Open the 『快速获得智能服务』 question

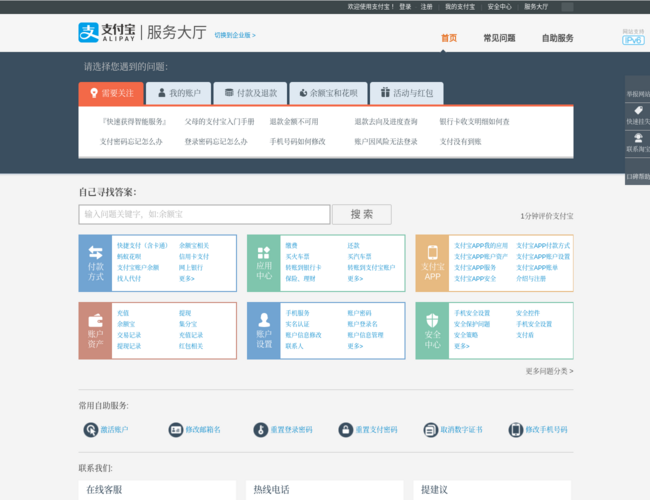pyautogui.click(x=133, y=121)
